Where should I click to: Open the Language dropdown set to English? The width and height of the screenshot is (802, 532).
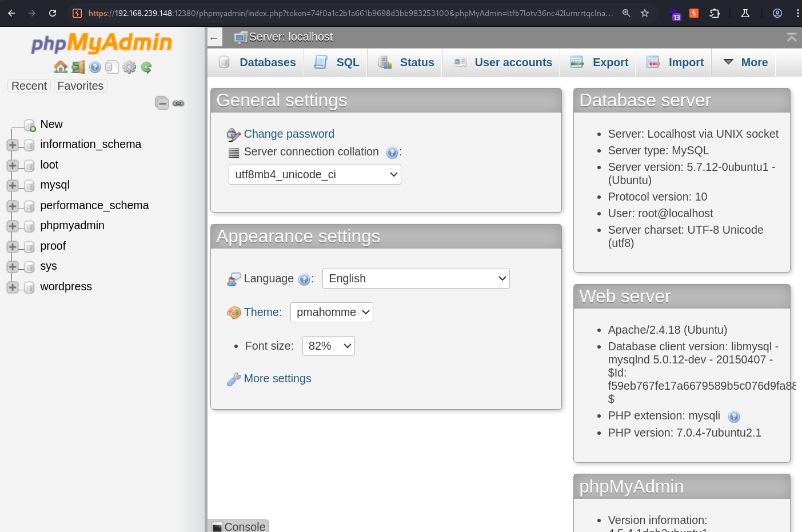pos(416,279)
